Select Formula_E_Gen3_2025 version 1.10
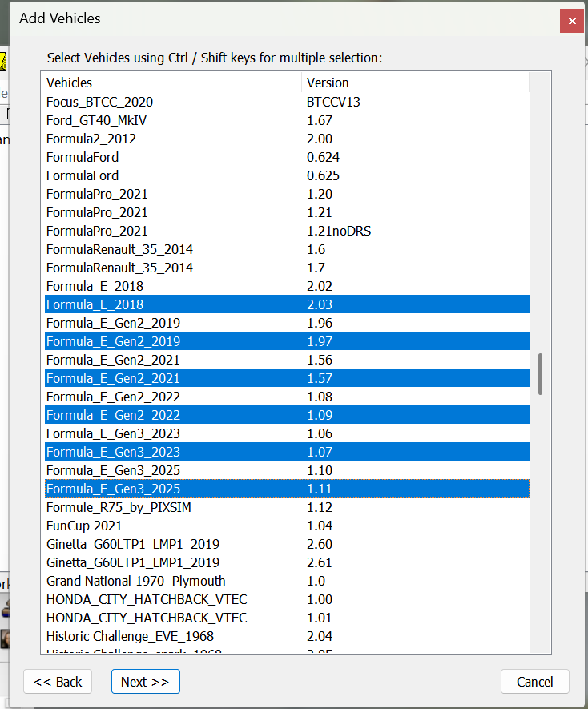Image resolution: width=588 pixels, height=709 pixels. (x=288, y=470)
